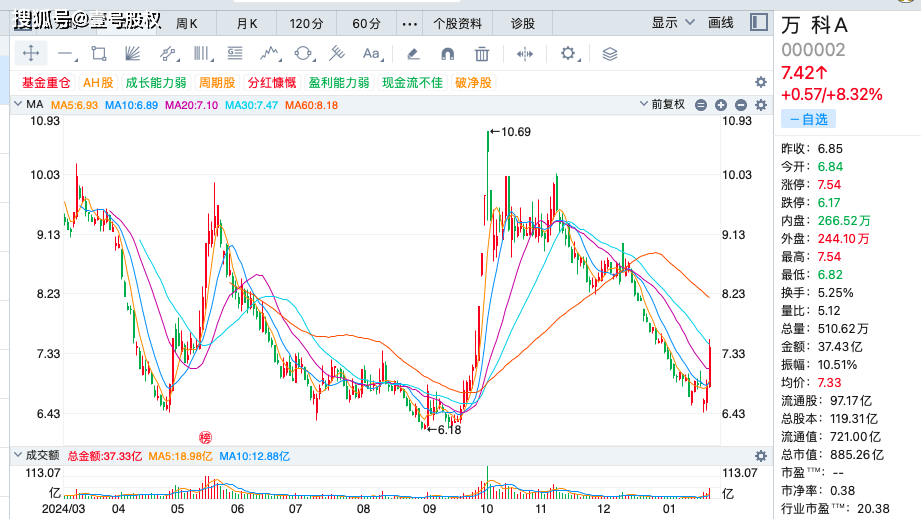Toggle the side panel layout icon

[x=759, y=23]
